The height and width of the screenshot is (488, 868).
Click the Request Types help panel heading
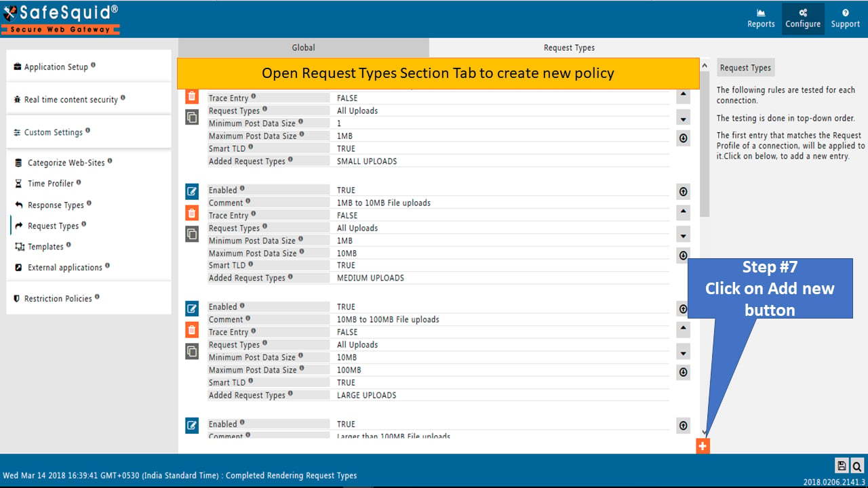[x=745, y=67]
